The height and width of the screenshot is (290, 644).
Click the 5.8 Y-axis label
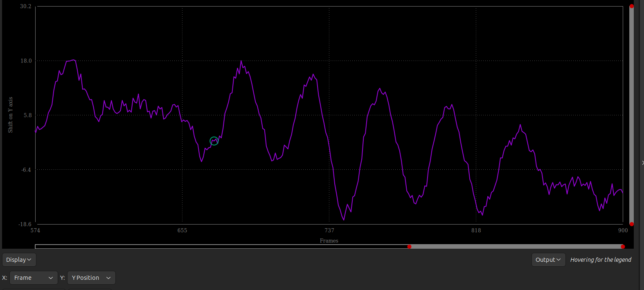(27, 115)
